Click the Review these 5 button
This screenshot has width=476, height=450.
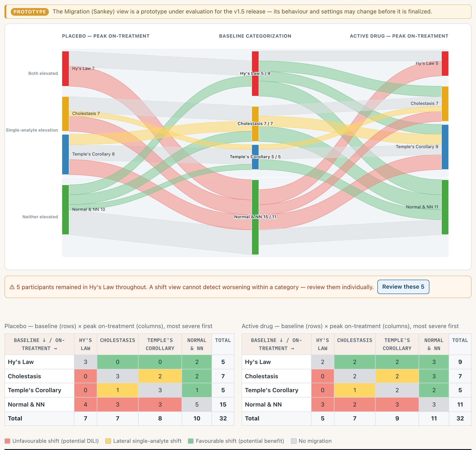(403, 287)
